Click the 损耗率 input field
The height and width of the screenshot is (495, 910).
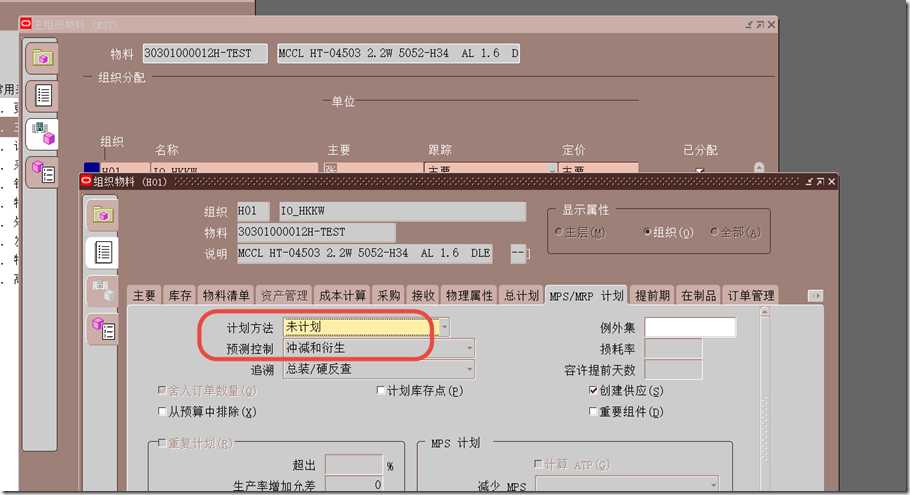coord(673,348)
